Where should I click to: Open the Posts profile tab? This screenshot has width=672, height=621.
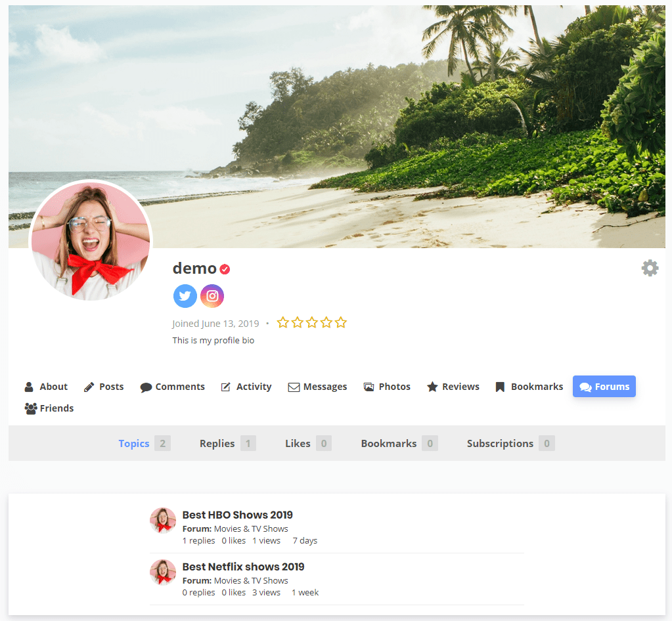(x=104, y=387)
